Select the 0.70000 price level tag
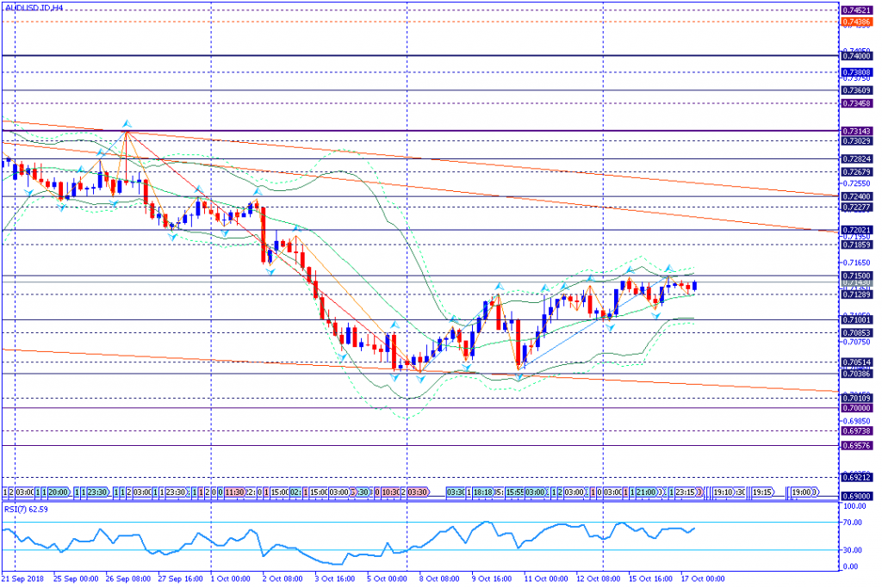 (x=854, y=408)
